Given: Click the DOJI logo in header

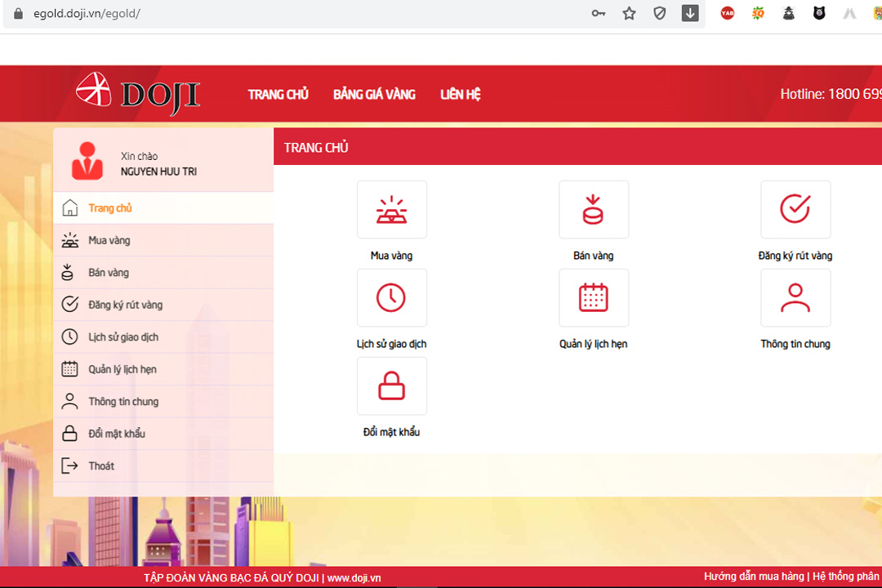Looking at the screenshot, I should click(138, 94).
